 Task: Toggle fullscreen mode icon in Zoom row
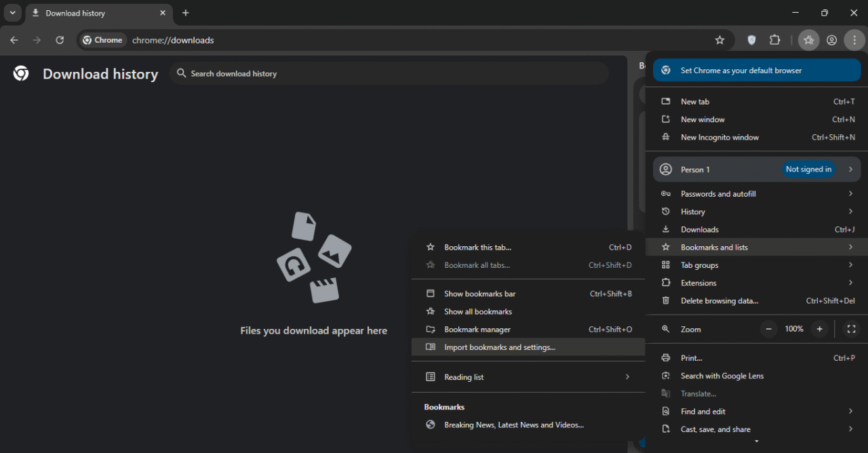[x=851, y=329]
